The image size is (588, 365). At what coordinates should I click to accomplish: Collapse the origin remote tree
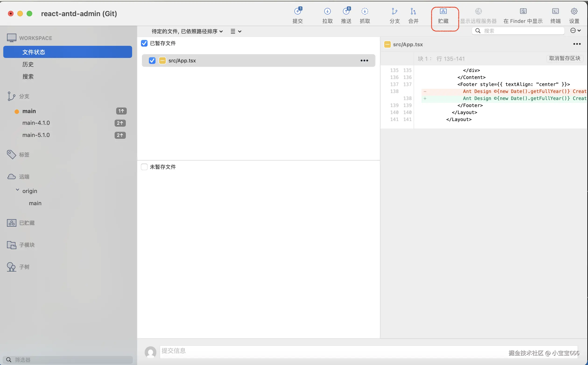[x=17, y=190]
